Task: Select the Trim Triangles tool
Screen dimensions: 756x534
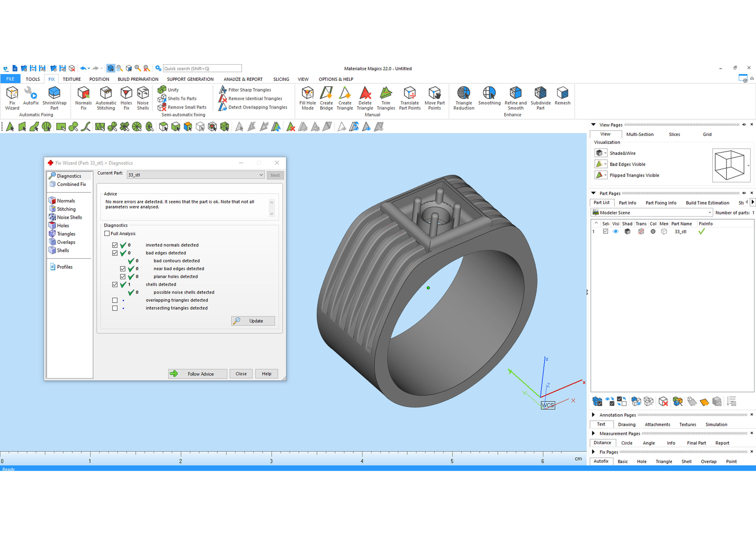Action: click(386, 98)
